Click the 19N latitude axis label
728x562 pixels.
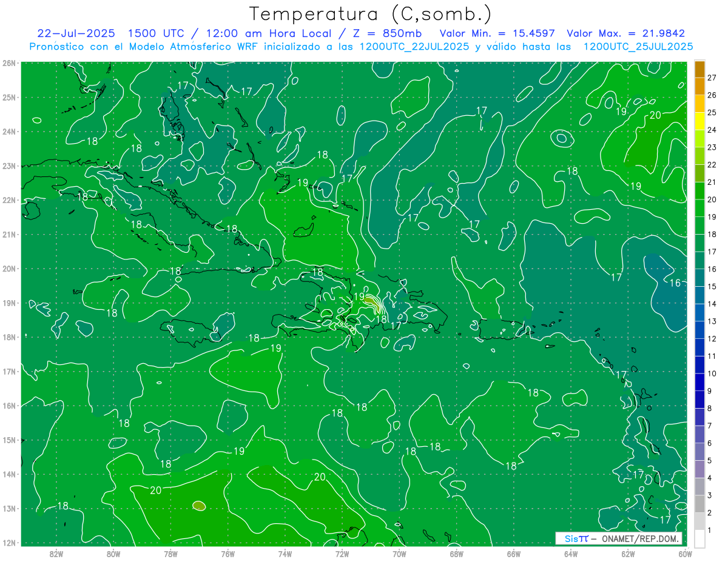click(9, 303)
